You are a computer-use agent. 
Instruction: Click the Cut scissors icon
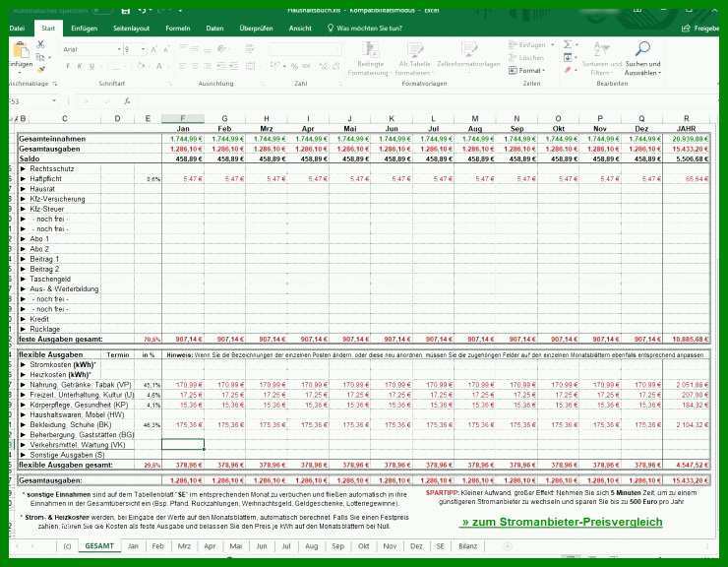coord(41,44)
